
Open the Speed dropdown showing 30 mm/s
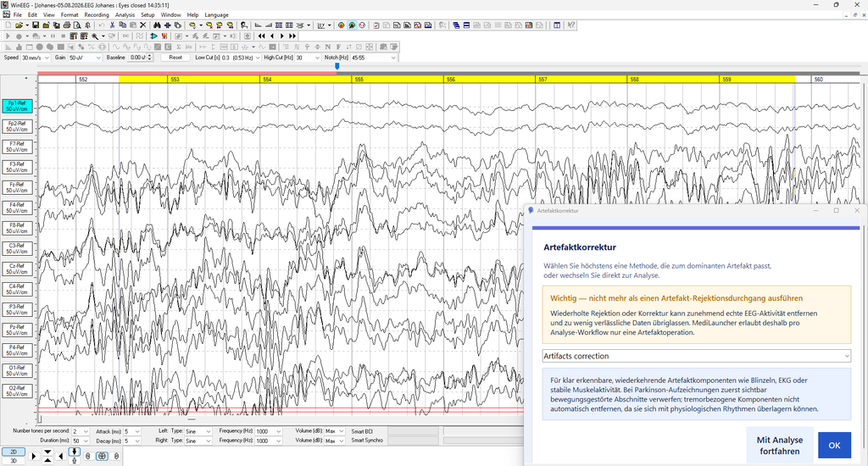tap(36, 58)
